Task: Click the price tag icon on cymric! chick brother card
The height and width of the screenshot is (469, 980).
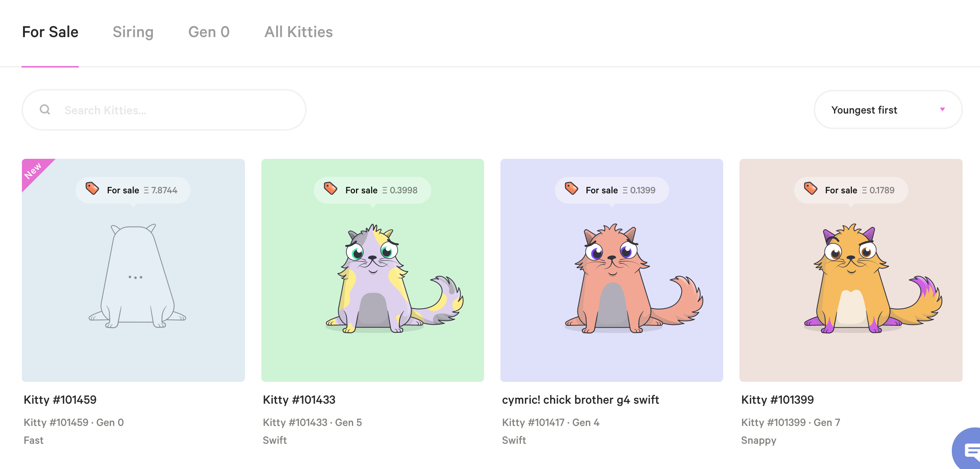Action: coord(571,190)
